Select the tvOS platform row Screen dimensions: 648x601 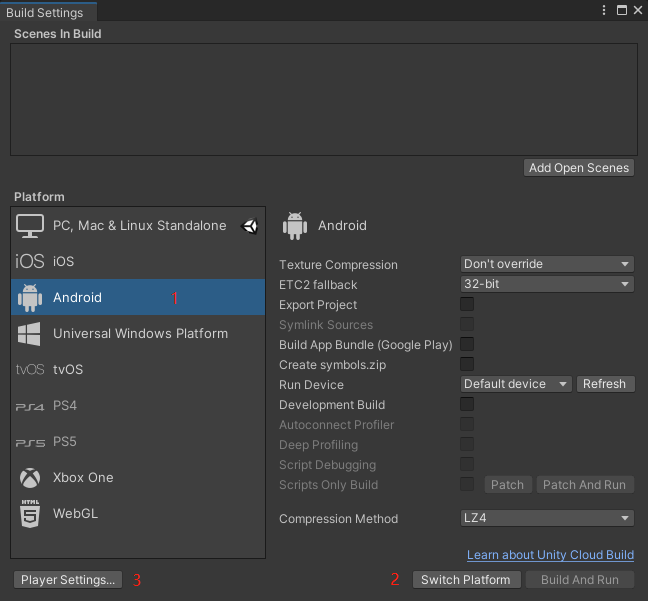(x=138, y=370)
